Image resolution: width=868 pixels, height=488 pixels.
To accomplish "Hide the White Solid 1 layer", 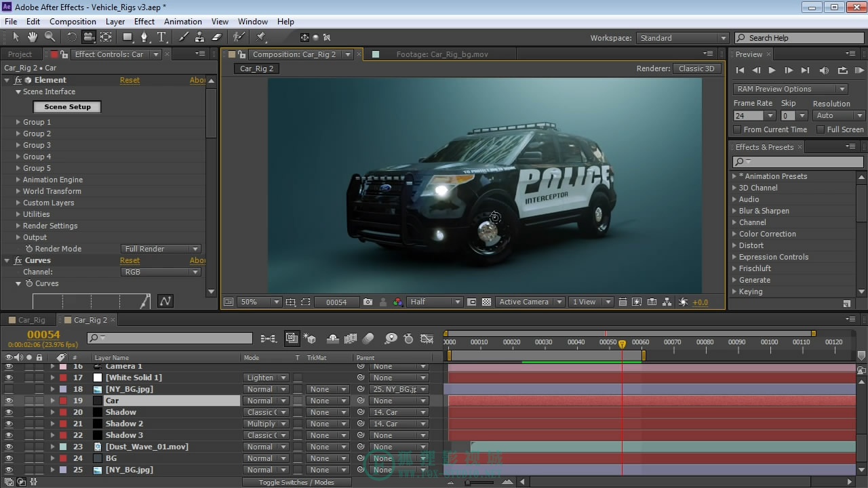I will coord(9,378).
